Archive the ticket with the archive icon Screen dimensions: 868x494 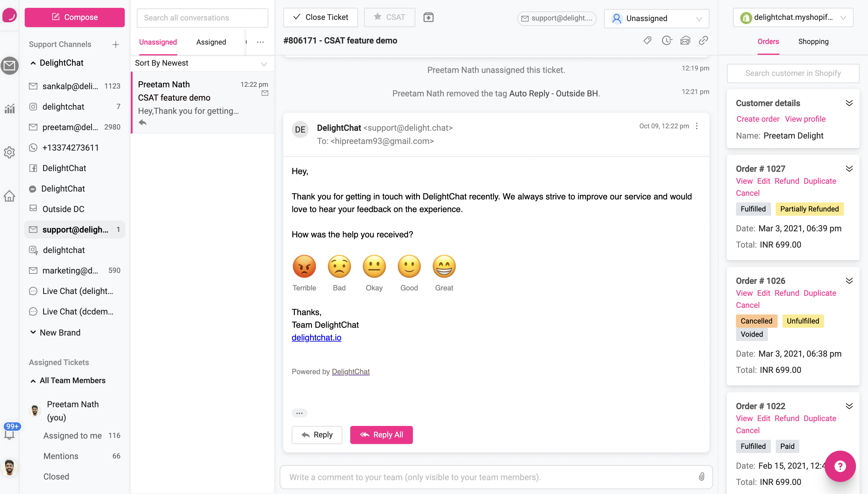428,17
